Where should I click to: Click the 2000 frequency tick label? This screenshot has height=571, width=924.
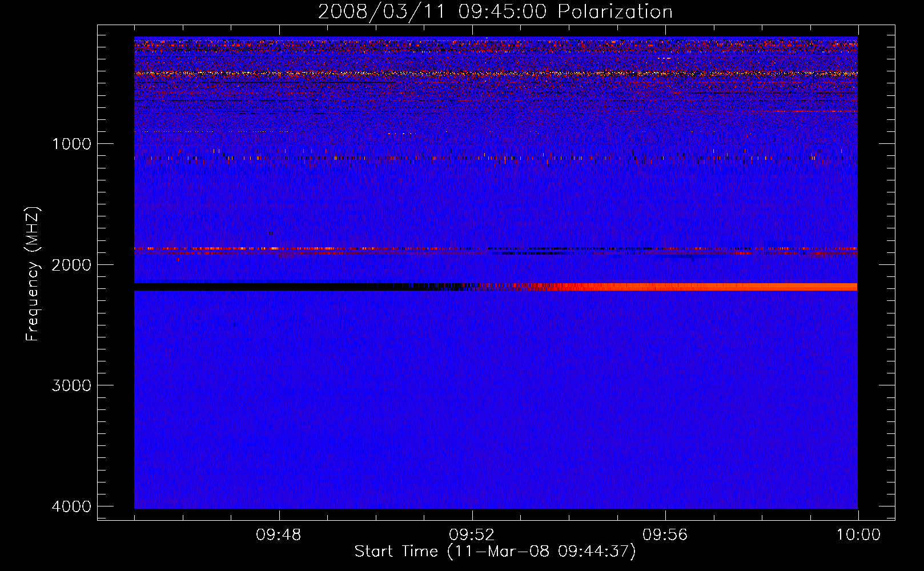click(71, 264)
